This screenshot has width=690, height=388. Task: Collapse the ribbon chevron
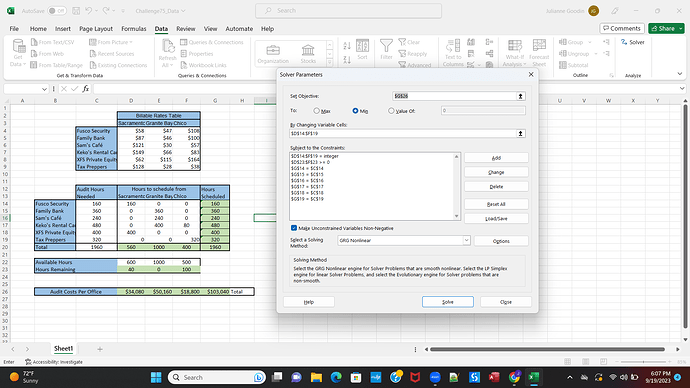tap(680, 74)
